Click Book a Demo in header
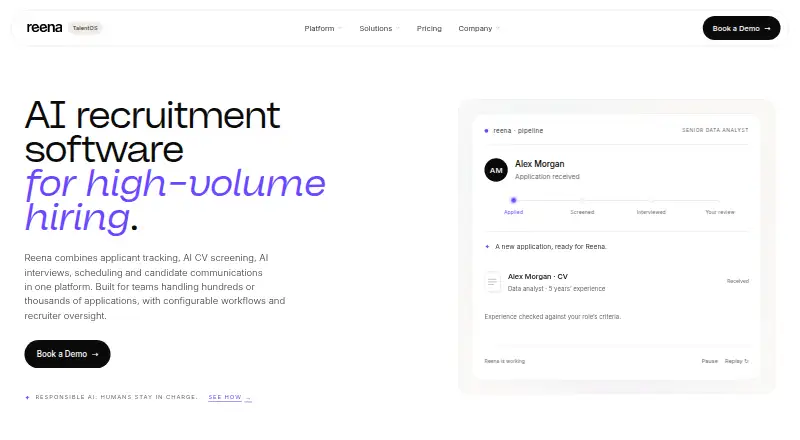Screen dimensions: 800x440 tap(741, 28)
